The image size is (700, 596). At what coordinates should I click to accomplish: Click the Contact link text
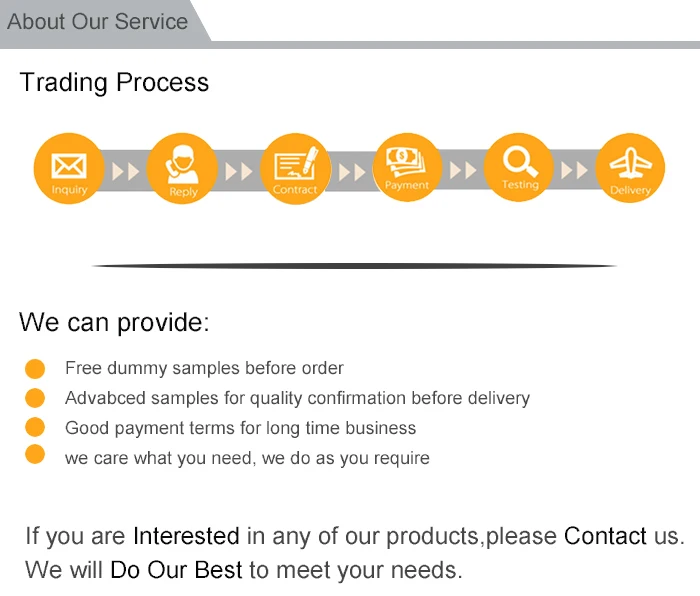coord(605,536)
